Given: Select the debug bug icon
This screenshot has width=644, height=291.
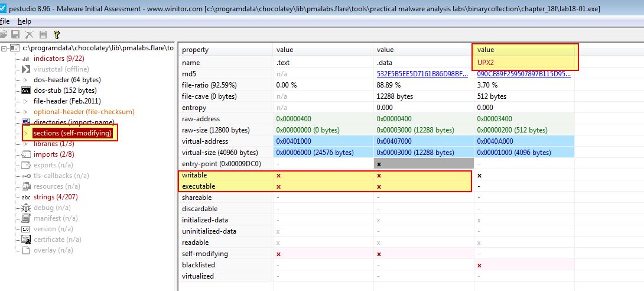Looking at the screenshot, I should (26, 208).
